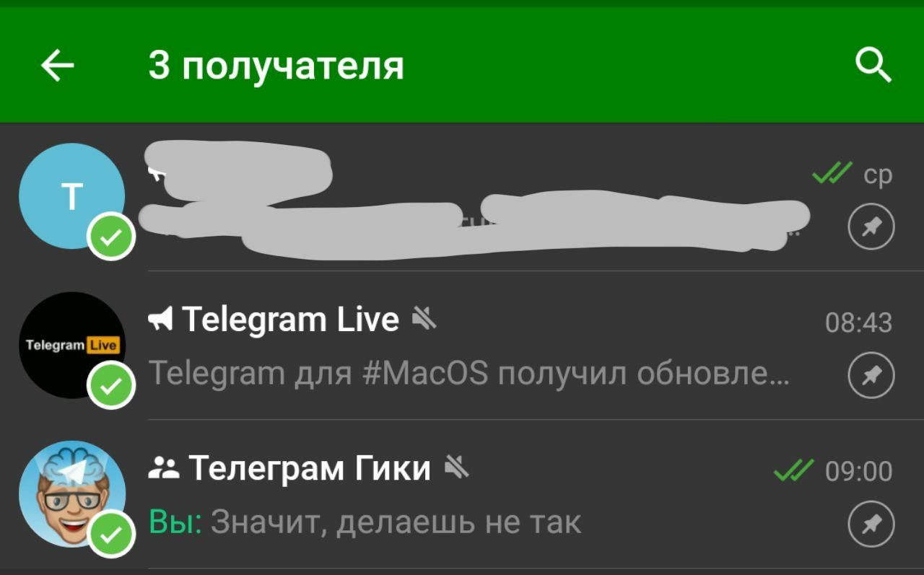Click the muted bell icon next to Телеграм Гики
Screen dimensions: 924x575
(457, 468)
